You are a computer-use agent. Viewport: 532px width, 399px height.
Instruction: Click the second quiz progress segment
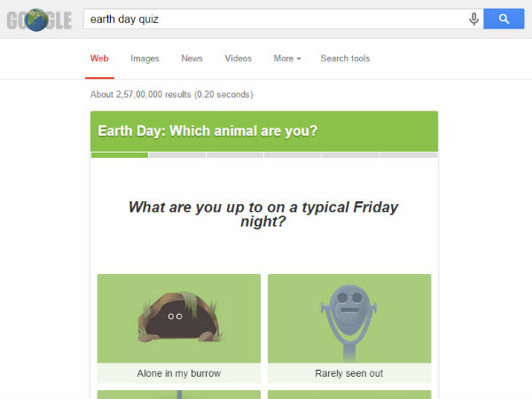177,155
